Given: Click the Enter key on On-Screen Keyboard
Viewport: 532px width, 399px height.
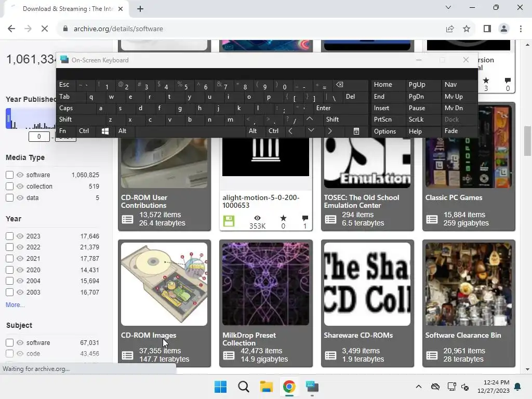Looking at the screenshot, I should pos(340,108).
